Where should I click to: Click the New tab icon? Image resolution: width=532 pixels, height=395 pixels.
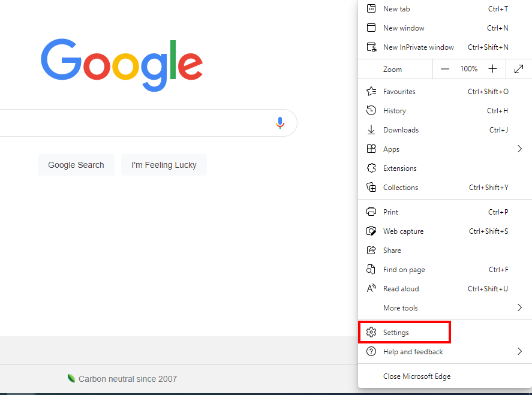coord(371,8)
